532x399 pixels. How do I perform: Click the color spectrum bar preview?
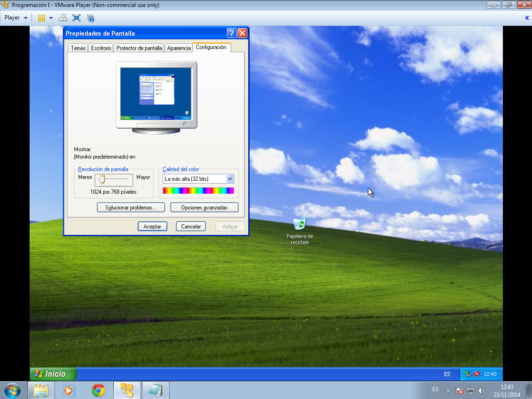click(x=198, y=190)
